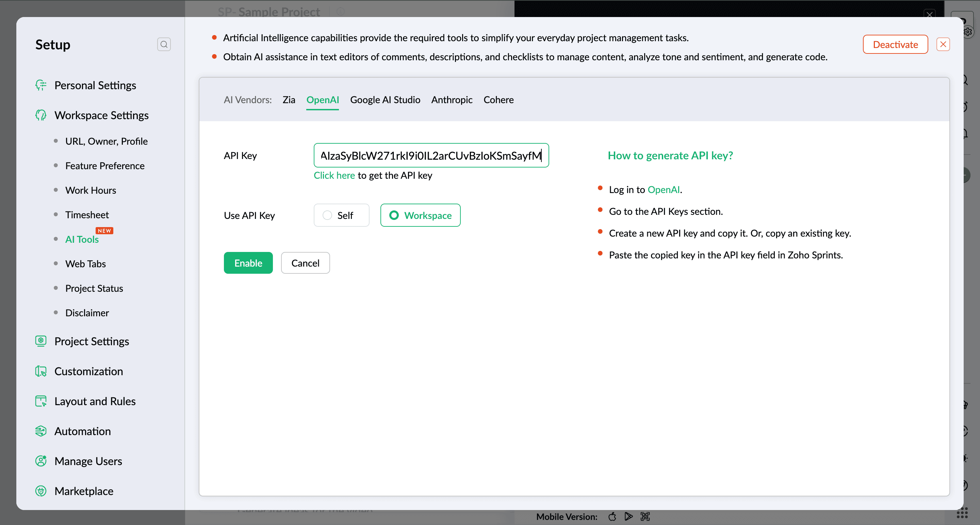
Task: Close the AI Tools panel with red X
Action: coord(943,45)
